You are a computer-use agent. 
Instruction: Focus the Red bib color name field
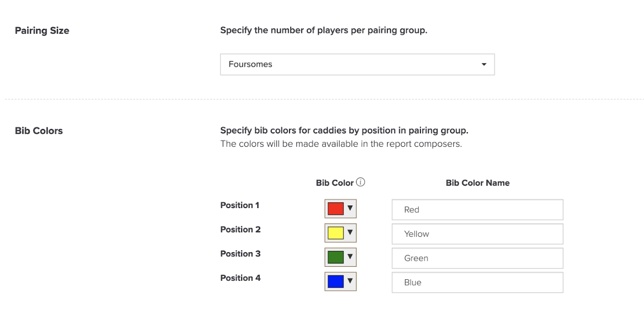pyautogui.click(x=478, y=210)
